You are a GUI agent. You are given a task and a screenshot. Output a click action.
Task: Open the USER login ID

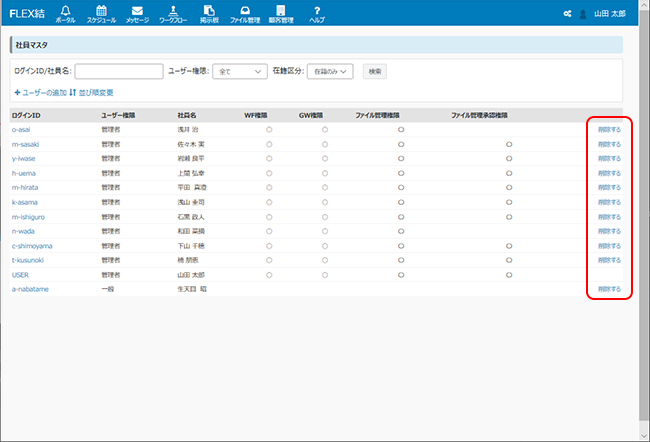click(x=20, y=275)
